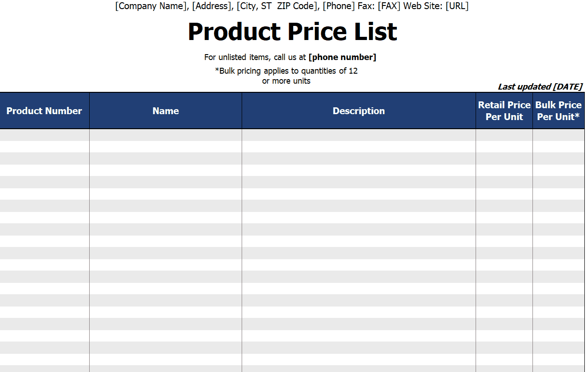Click first empty Retail Price cell
This screenshot has width=588, height=372.
pyautogui.click(x=504, y=135)
